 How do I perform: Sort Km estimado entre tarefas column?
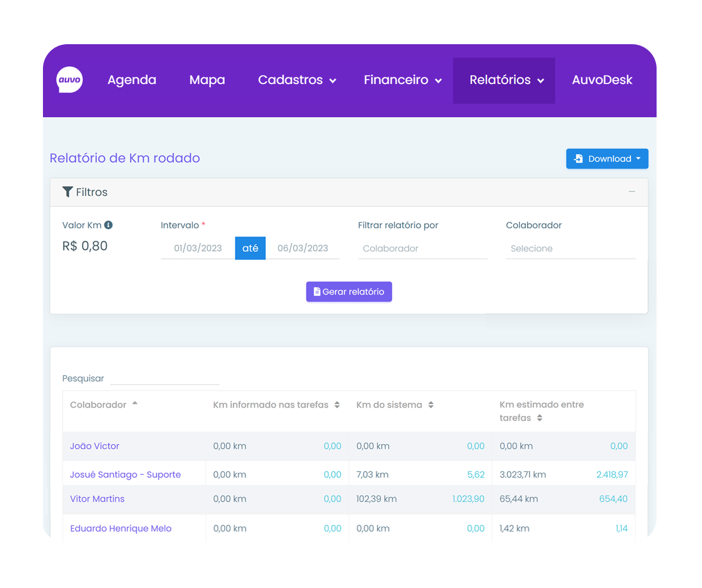pos(539,418)
